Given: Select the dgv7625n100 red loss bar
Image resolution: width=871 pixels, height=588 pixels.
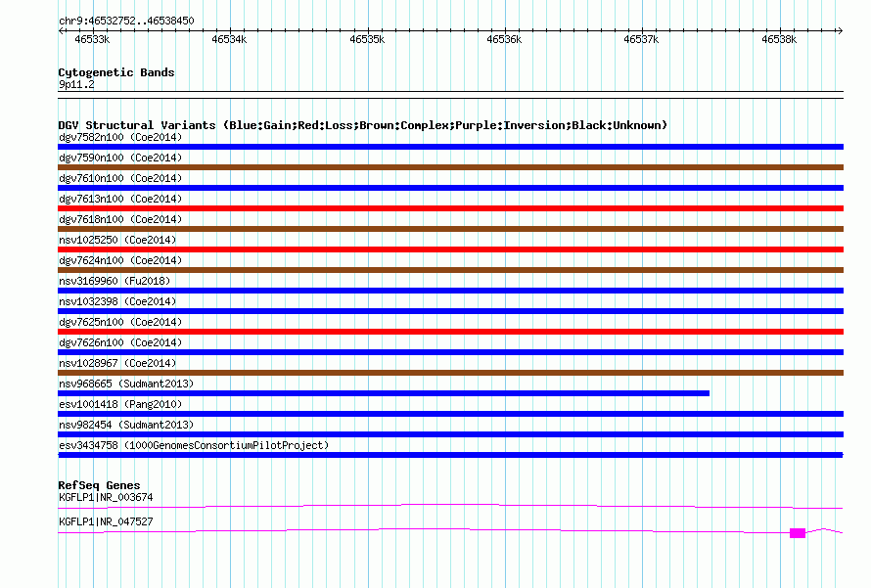Looking at the screenshot, I should [450, 332].
